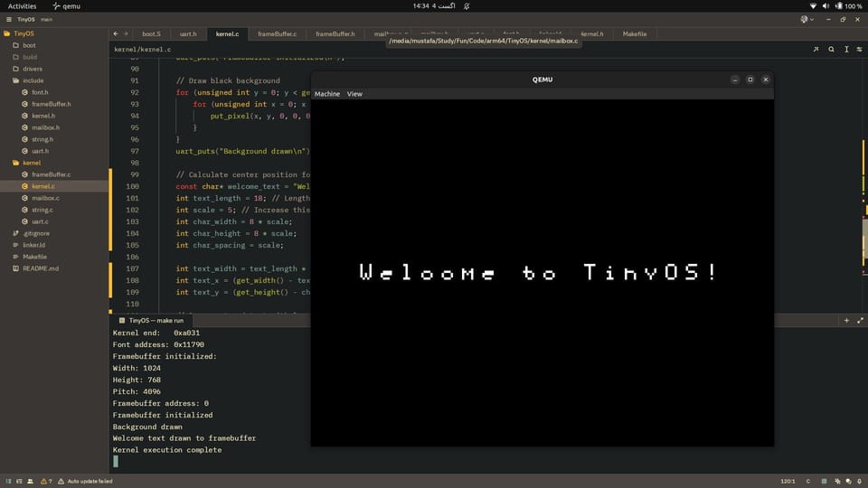Click the search icon in editor toolbar
This screenshot has width=868, height=488.
(x=831, y=49)
